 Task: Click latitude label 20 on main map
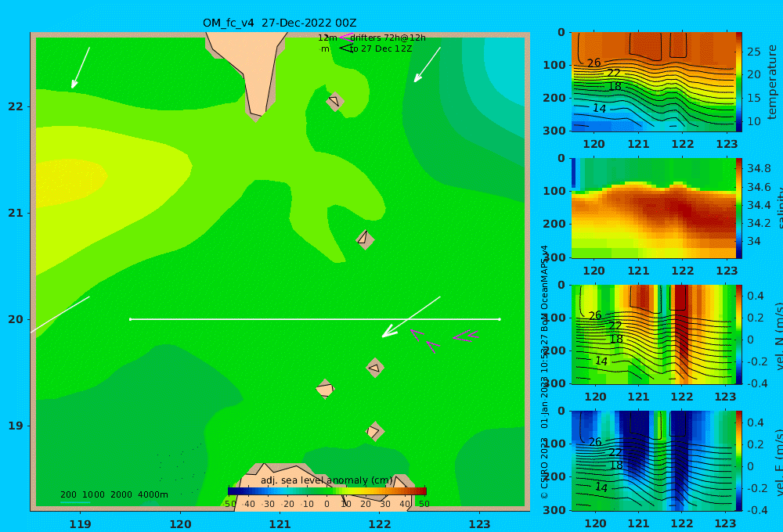click(16, 319)
